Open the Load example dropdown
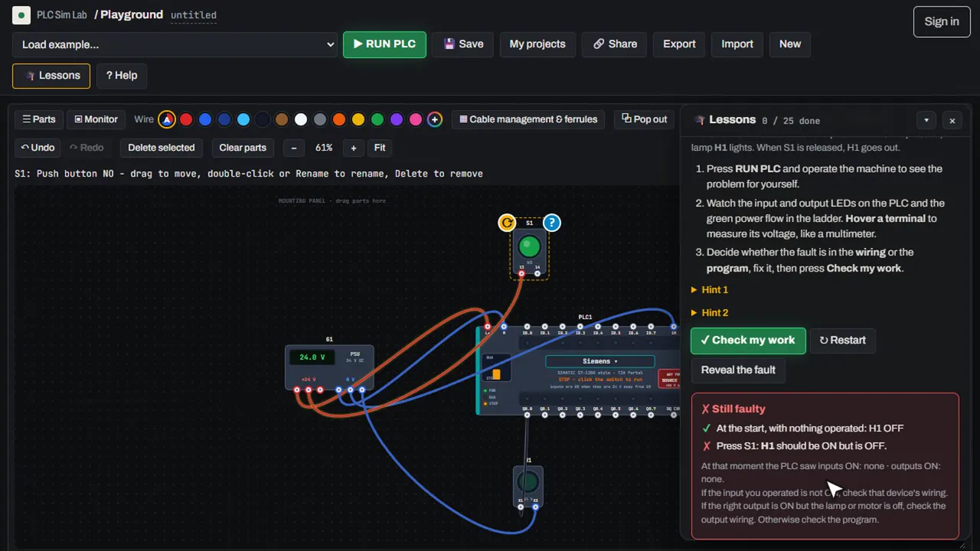 point(175,44)
